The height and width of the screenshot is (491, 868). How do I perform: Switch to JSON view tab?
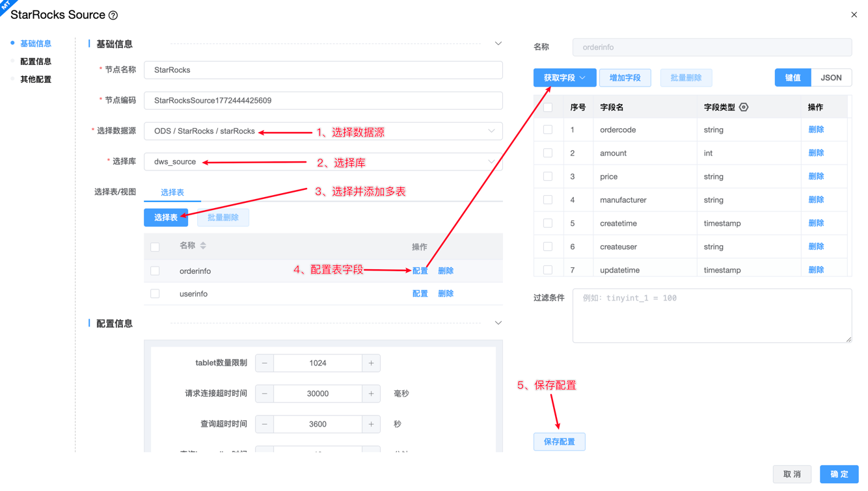point(831,78)
